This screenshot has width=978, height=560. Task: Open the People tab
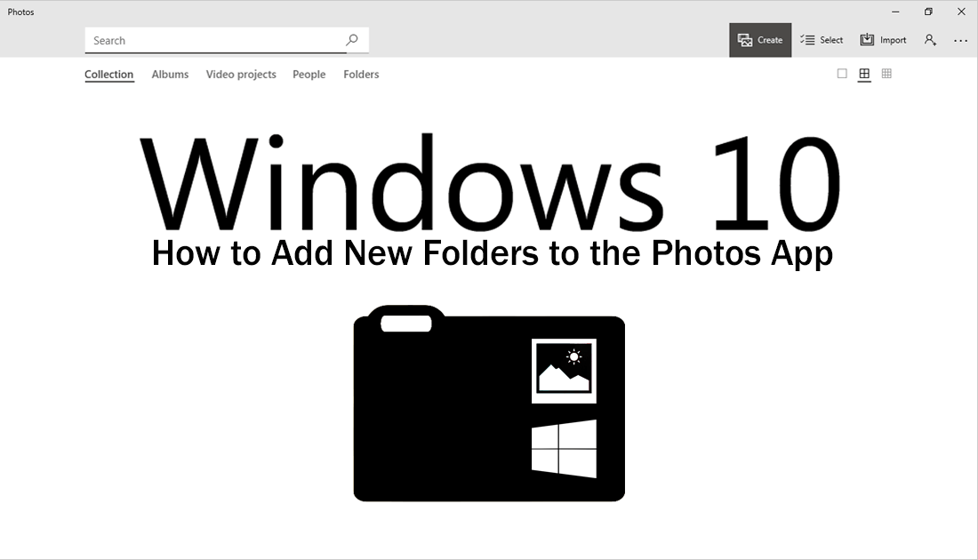click(309, 74)
